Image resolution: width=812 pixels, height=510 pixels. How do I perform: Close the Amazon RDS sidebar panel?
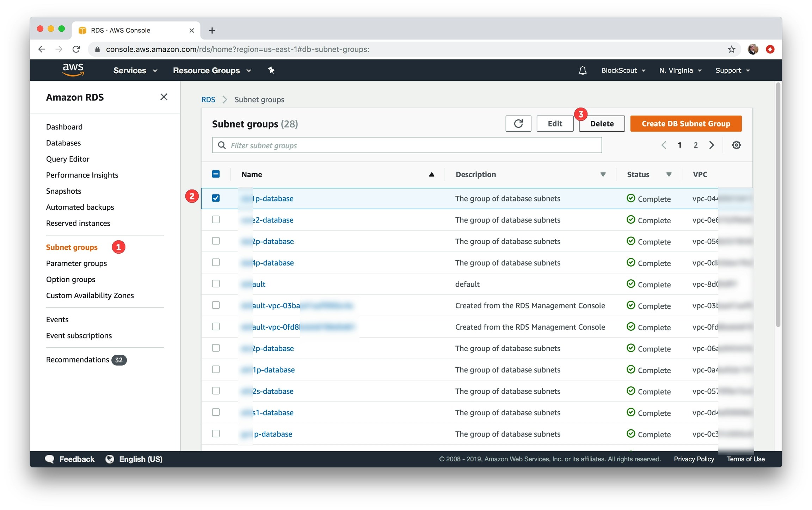pyautogui.click(x=164, y=97)
